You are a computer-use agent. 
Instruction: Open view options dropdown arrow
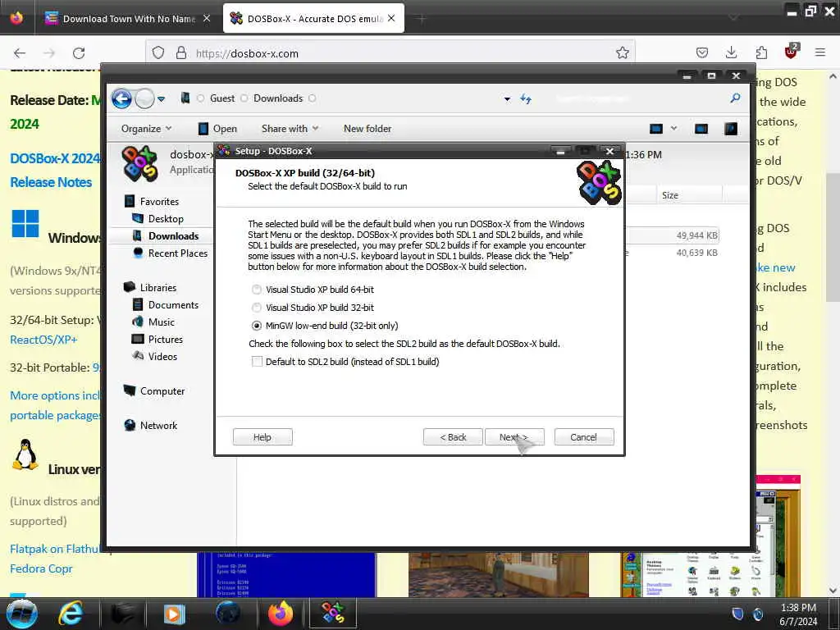tap(674, 129)
